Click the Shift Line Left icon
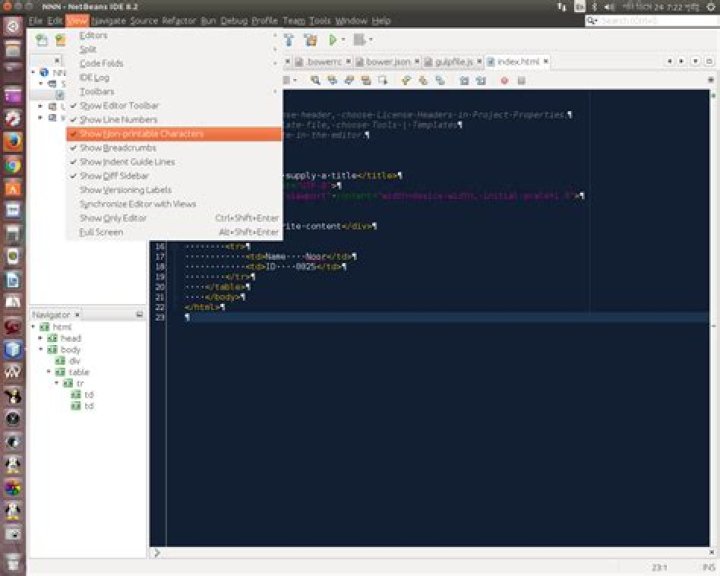The image size is (720, 576). 464,80
